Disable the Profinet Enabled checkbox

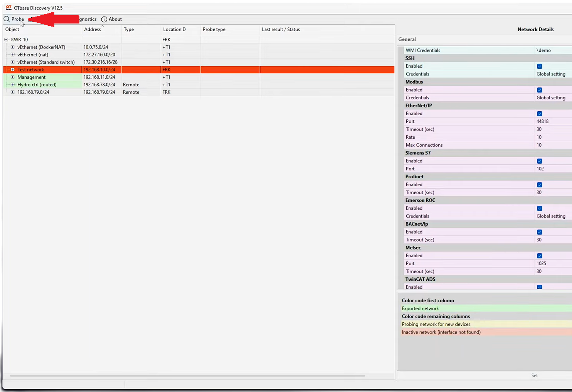(540, 185)
